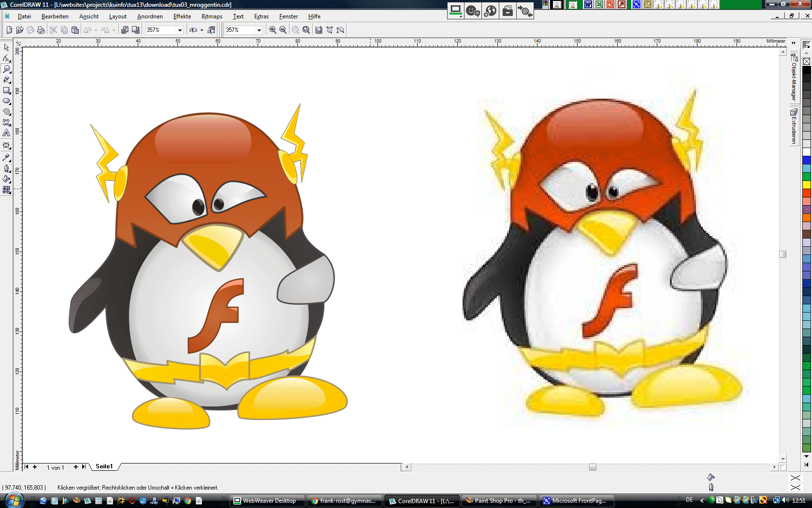The height and width of the screenshot is (508, 812).
Task: Select the Interactive Blend tool
Action: (x=6, y=146)
